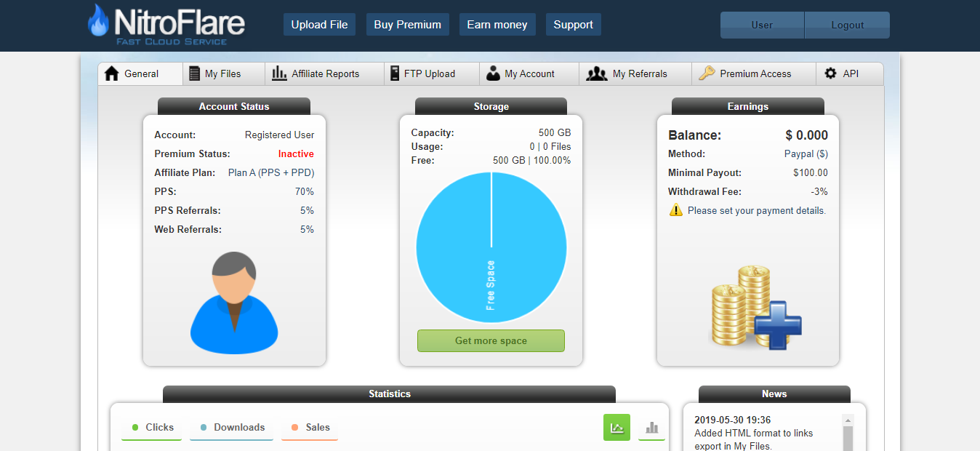Click the Plan A (PPS + PPD) value

pos(271,173)
